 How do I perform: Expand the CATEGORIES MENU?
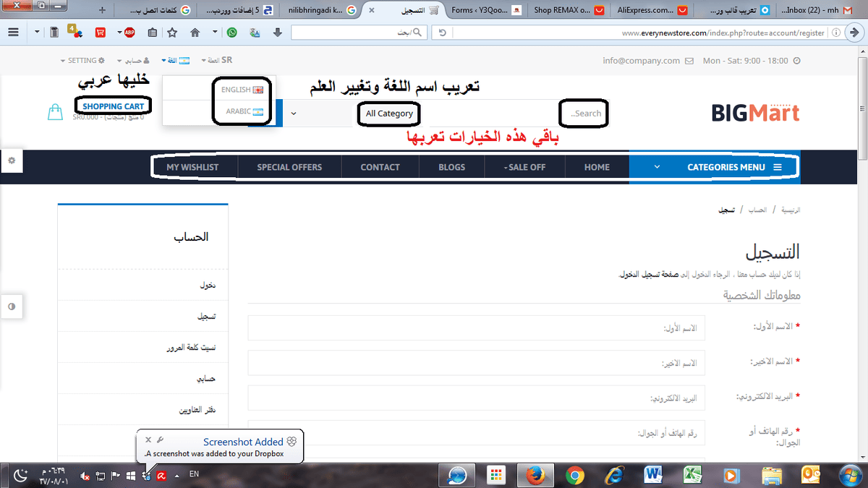click(x=715, y=167)
